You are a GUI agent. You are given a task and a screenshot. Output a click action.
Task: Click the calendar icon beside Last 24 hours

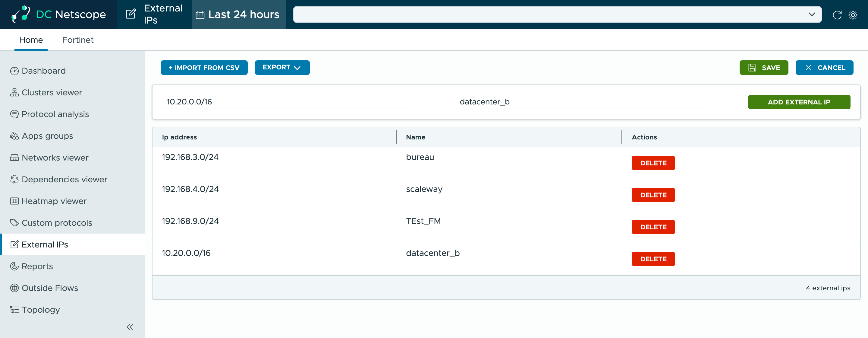point(200,15)
